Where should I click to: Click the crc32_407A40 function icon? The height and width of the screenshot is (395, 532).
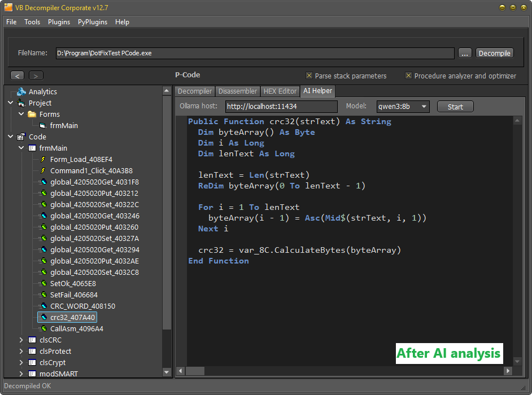(x=43, y=317)
